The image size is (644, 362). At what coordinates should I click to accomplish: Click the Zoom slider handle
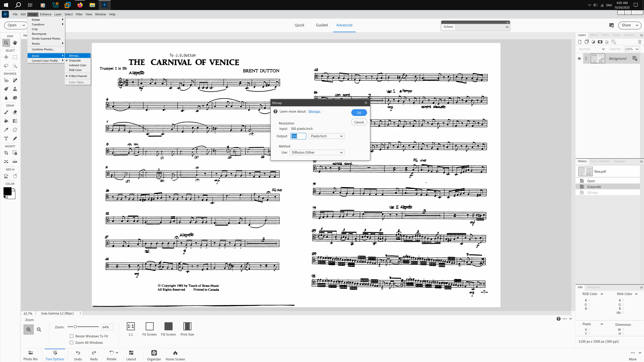(x=75, y=327)
